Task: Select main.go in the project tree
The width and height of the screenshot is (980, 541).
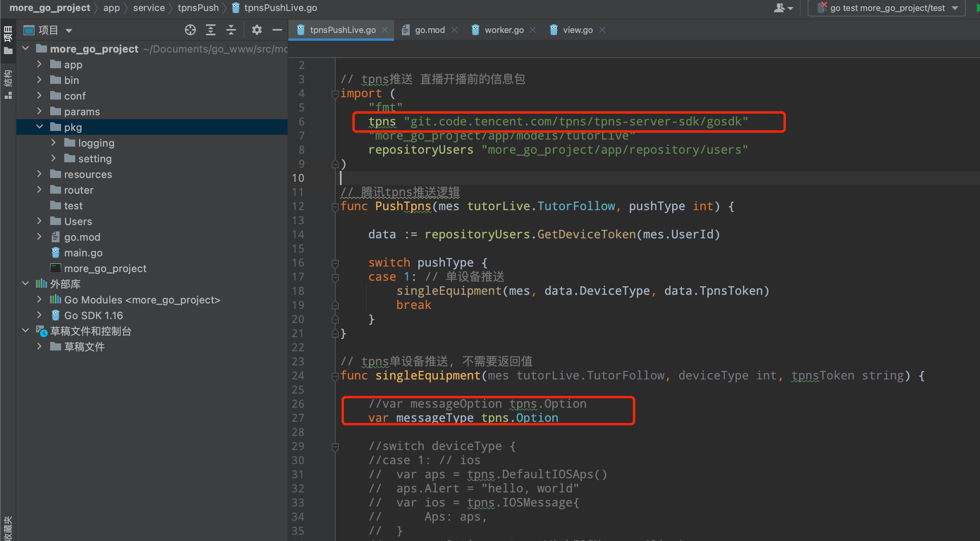Action: click(x=83, y=252)
